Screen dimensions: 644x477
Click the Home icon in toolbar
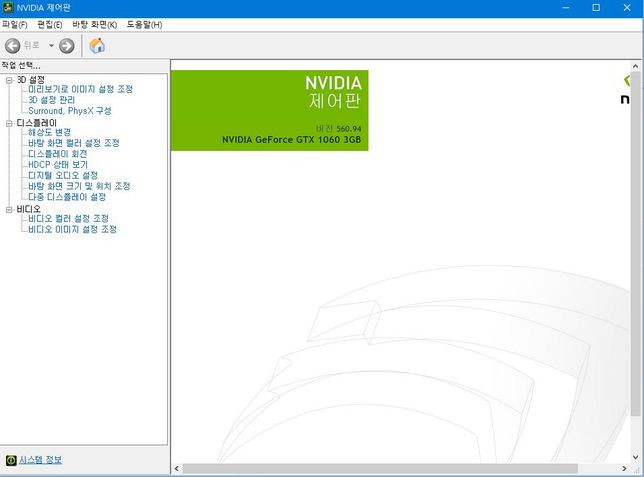(97, 45)
